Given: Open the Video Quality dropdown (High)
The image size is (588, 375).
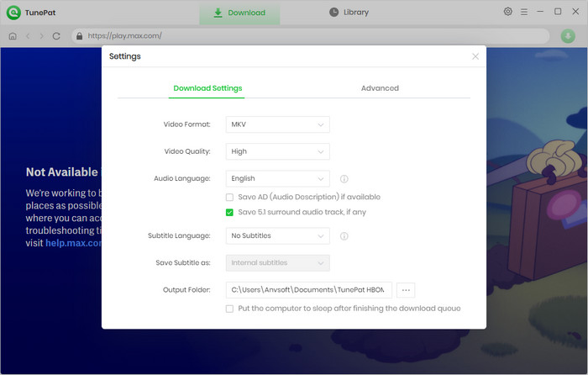Looking at the screenshot, I should click(x=277, y=151).
